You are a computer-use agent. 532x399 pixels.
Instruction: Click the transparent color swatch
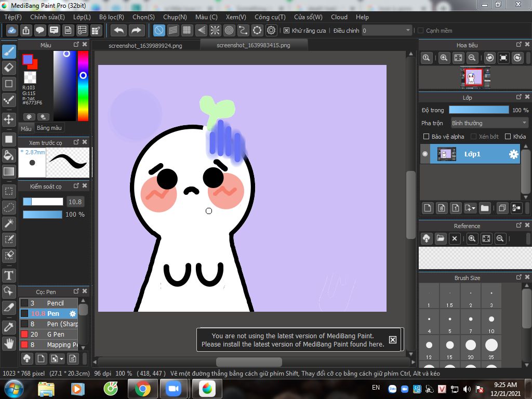(x=30, y=77)
